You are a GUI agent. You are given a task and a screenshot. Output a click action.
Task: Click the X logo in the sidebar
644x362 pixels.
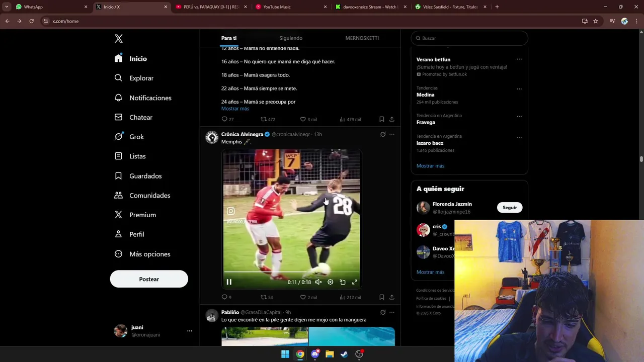(x=119, y=39)
